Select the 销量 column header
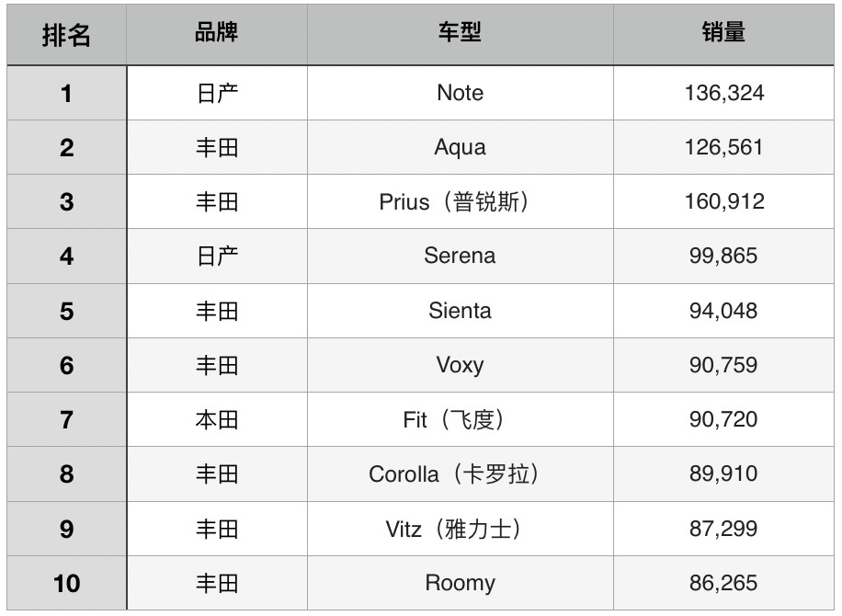 click(723, 33)
